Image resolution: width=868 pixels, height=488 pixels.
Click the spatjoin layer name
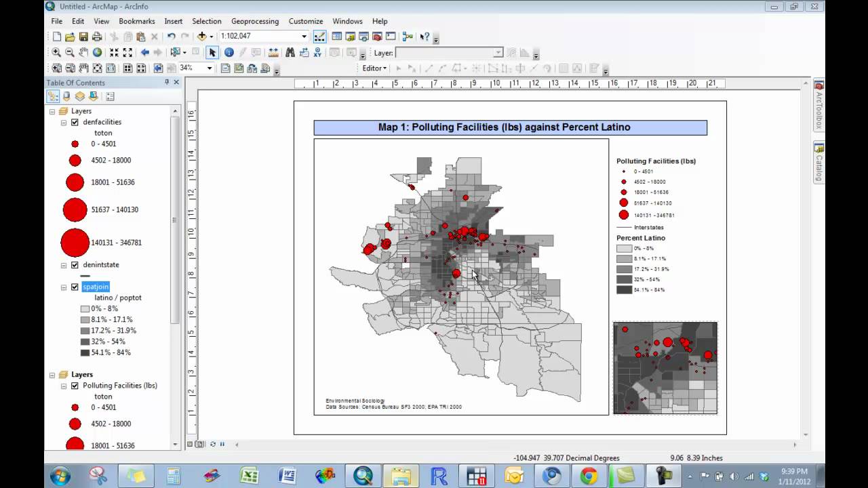pyautogui.click(x=96, y=287)
